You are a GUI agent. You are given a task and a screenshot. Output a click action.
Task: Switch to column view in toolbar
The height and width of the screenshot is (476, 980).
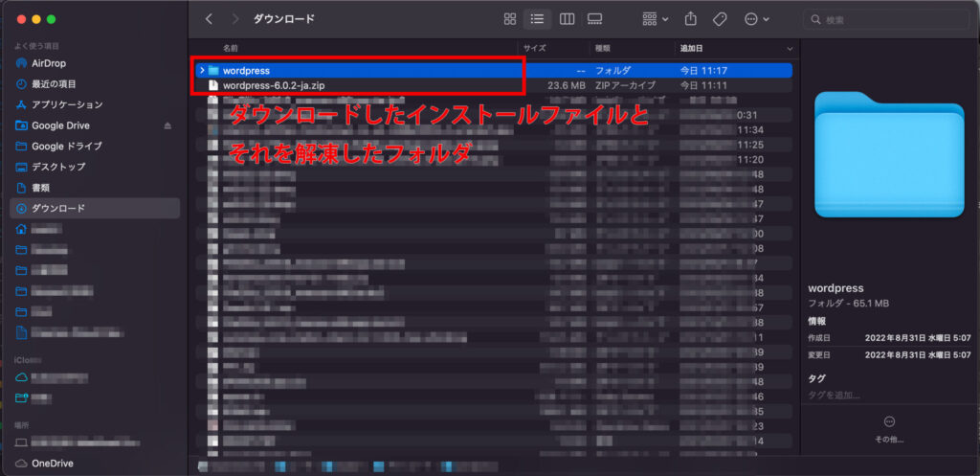[567, 19]
